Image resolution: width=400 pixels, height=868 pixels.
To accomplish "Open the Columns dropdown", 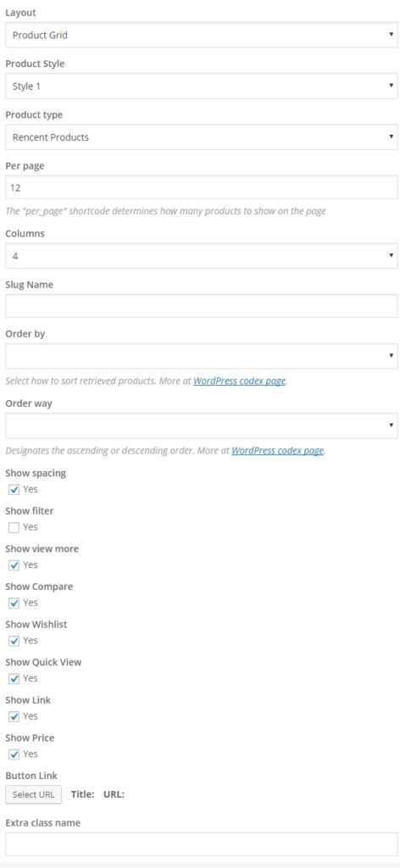I will click(202, 256).
